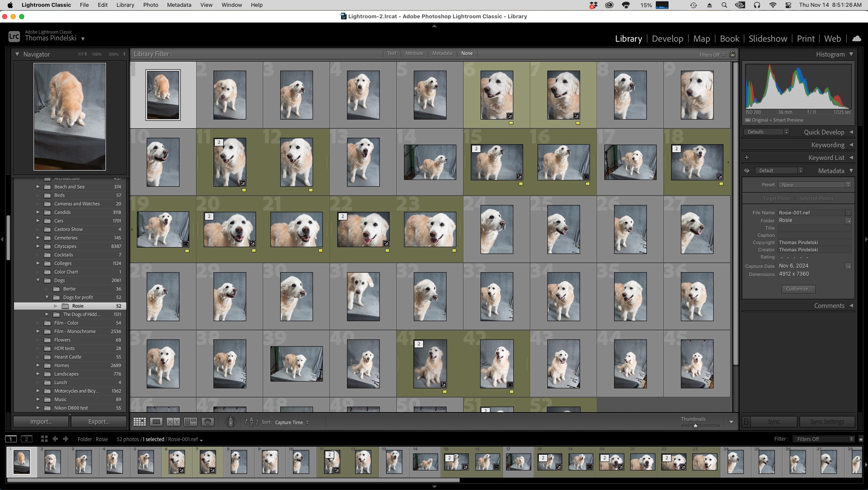Expand the Comments panel
The width and height of the screenshot is (868, 490).
pos(851,306)
